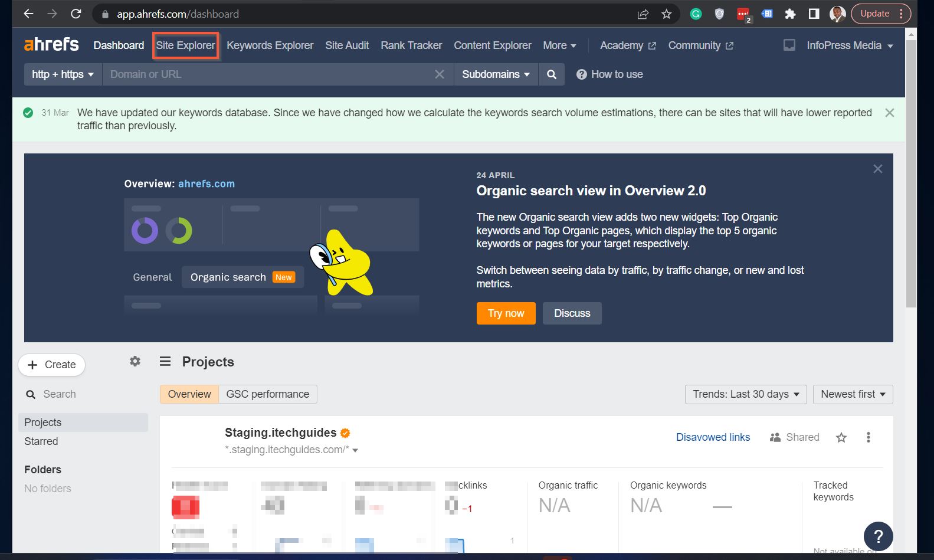934x560 pixels.
Task: Switch to the Overview tab
Action: (189, 394)
